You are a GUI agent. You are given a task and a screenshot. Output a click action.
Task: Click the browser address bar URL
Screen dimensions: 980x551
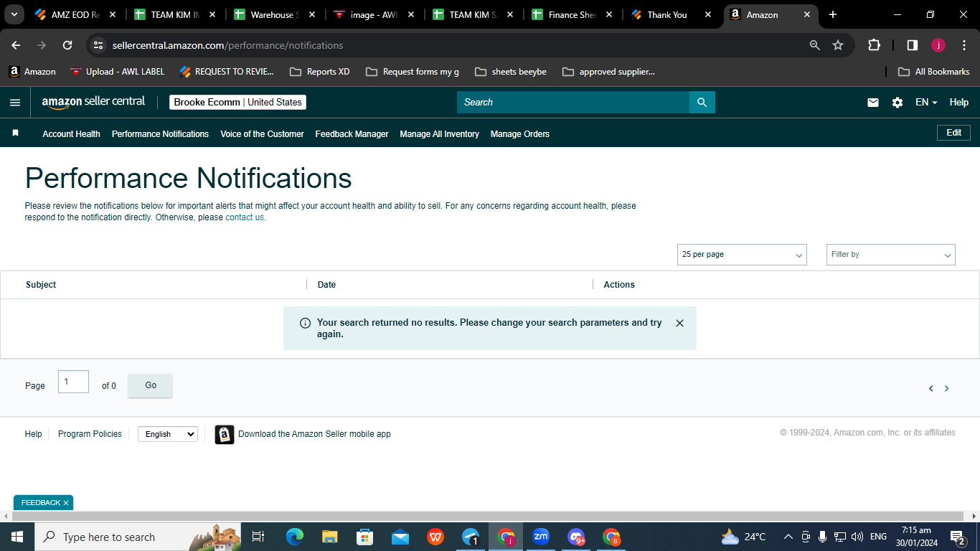227,45
